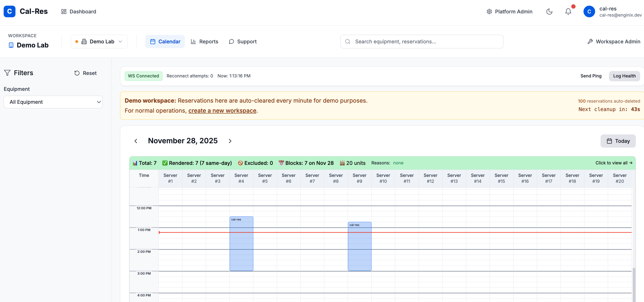Open Platform Admin settings

click(510, 12)
